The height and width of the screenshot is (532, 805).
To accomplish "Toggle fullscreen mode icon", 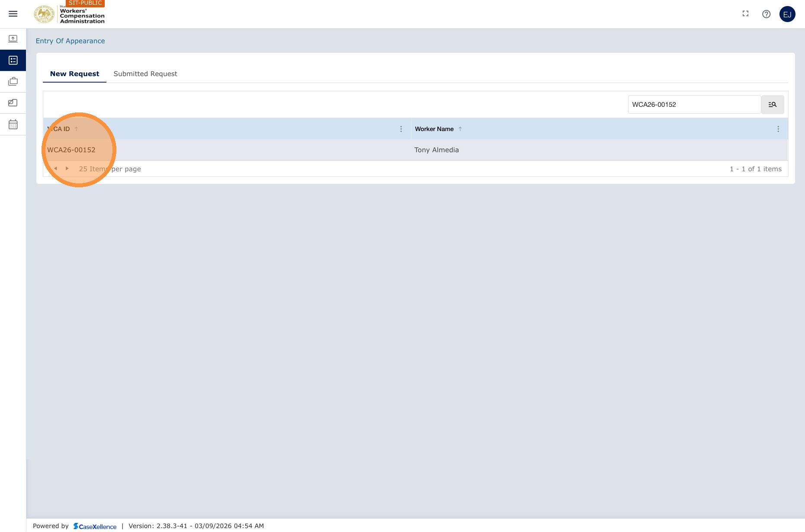I will pyautogui.click(x=745, y=14).
